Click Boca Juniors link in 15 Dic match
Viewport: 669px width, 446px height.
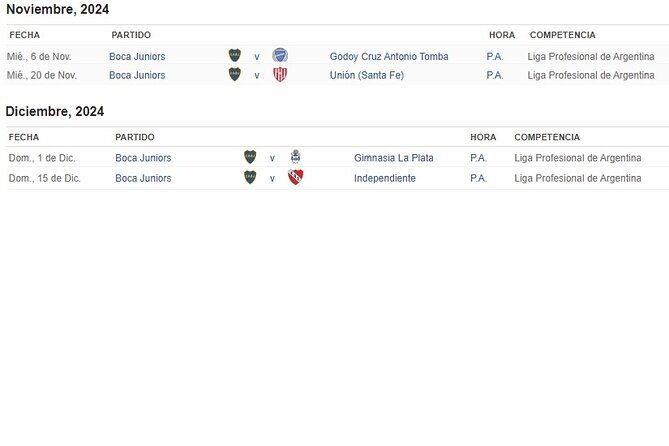coord(143,178)
